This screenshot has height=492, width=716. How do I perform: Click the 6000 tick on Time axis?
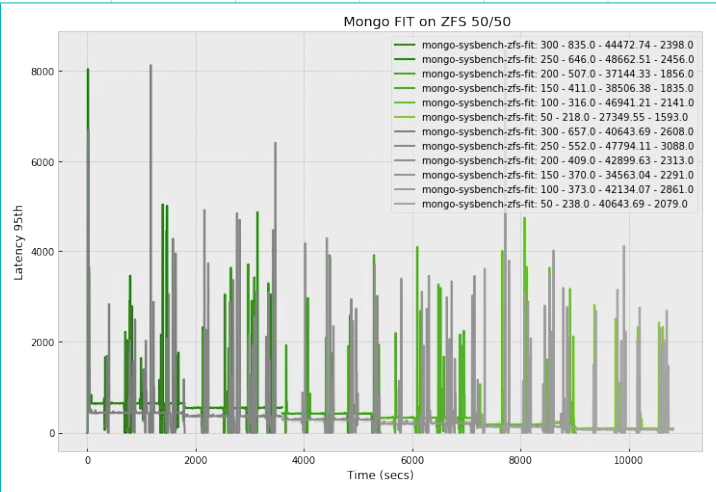click(x=412, y=460)
